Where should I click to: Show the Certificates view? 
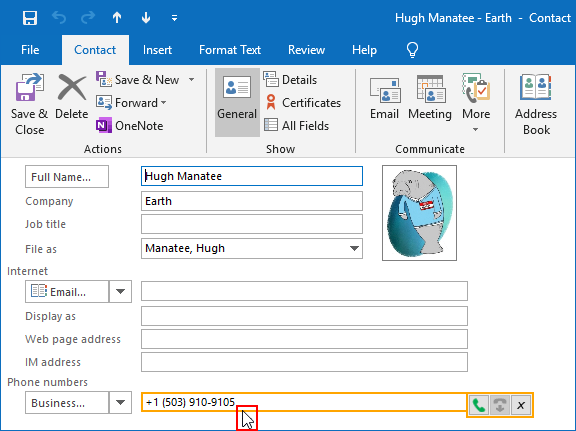[303, 103]
